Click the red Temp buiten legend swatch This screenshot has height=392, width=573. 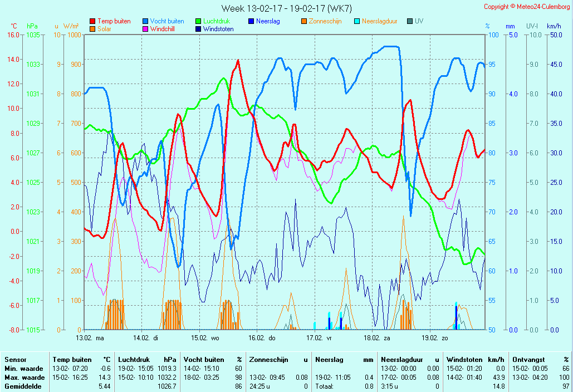click(92, 21)
